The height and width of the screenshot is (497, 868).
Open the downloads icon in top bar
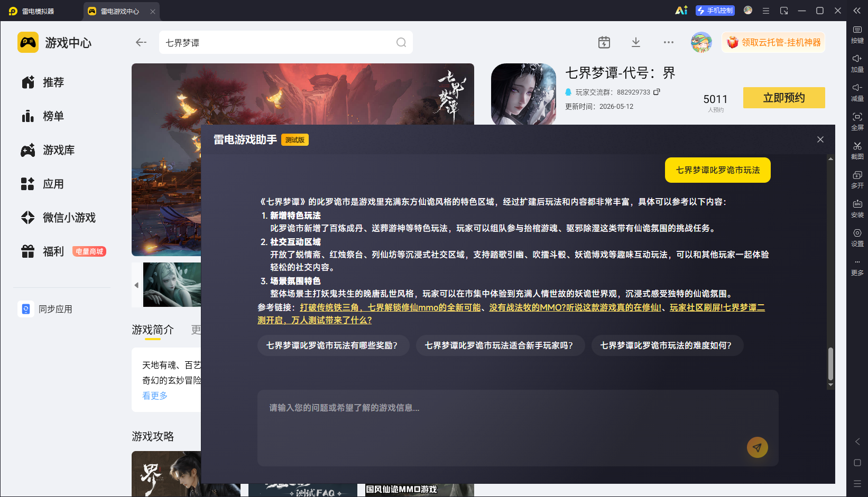click(636, 42)
